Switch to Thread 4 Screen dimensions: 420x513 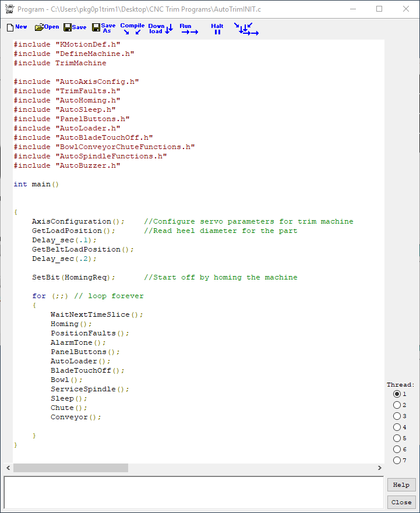(397, 427)
